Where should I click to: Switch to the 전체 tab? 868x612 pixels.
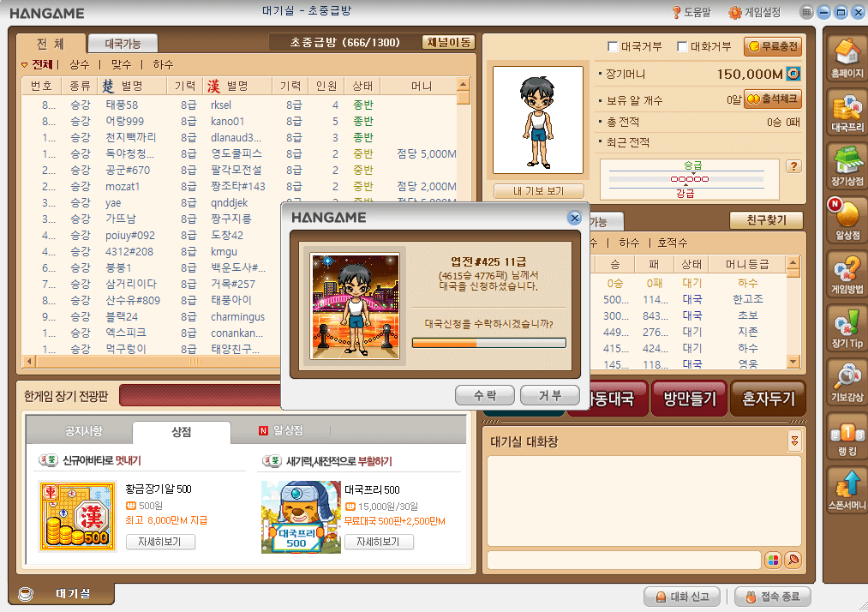51,44
